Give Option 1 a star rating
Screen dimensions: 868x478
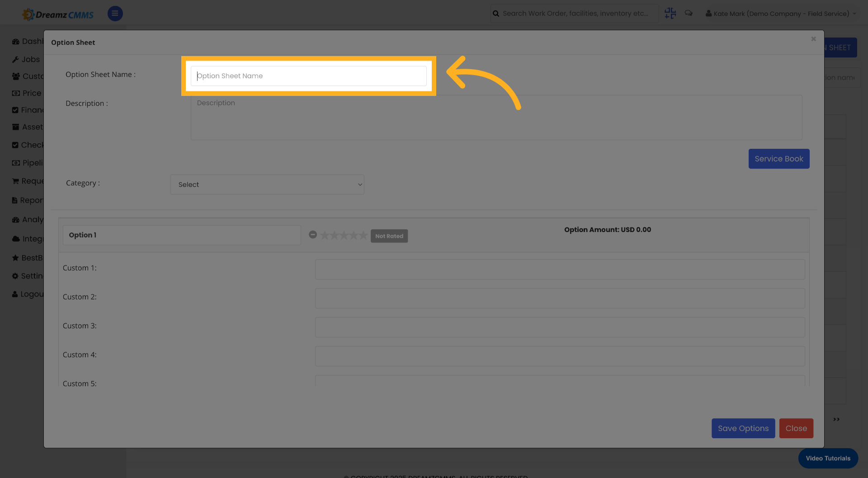click(x=344, y=235)
